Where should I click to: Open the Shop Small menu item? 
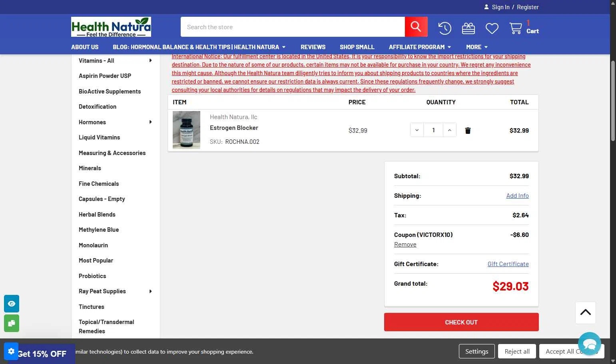[357, 47]
